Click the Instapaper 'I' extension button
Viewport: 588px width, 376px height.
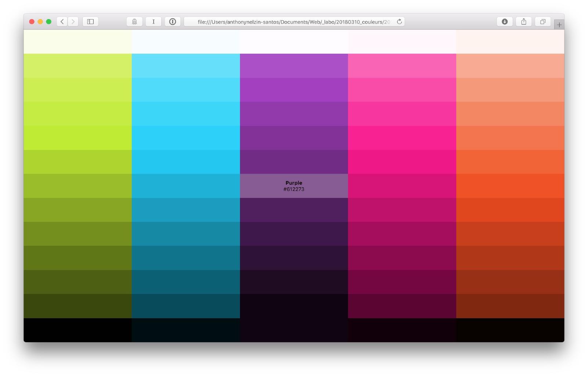[x=154, y=22]
